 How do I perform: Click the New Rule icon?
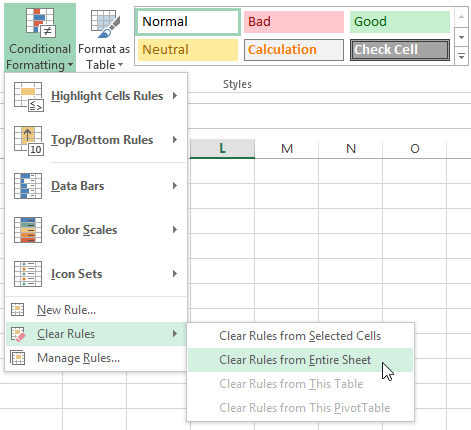pyautogui.click(x=18, y=310)
